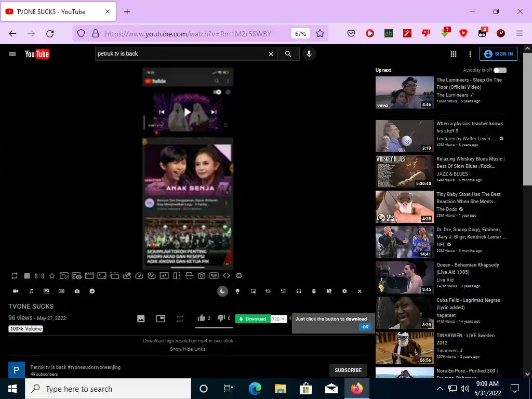532x399 pixels.
Task: Click the SIGN IN button
Action: [498, 54]
